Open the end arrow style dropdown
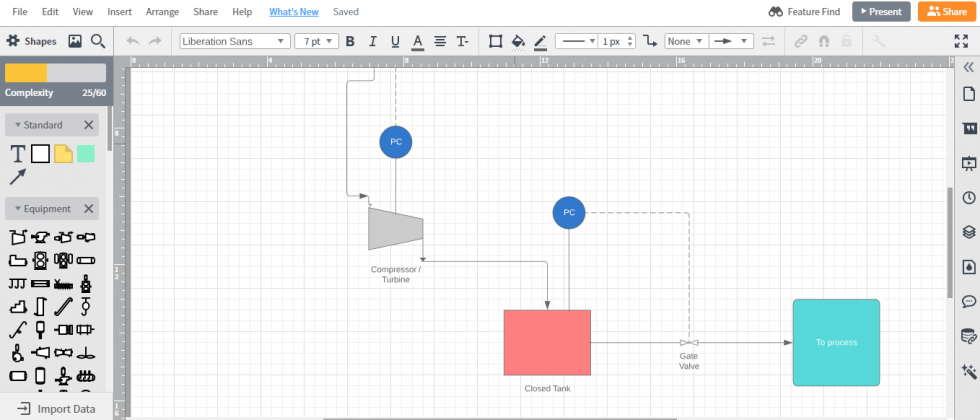This screenshot has height=420, width=980. point(731,41)
